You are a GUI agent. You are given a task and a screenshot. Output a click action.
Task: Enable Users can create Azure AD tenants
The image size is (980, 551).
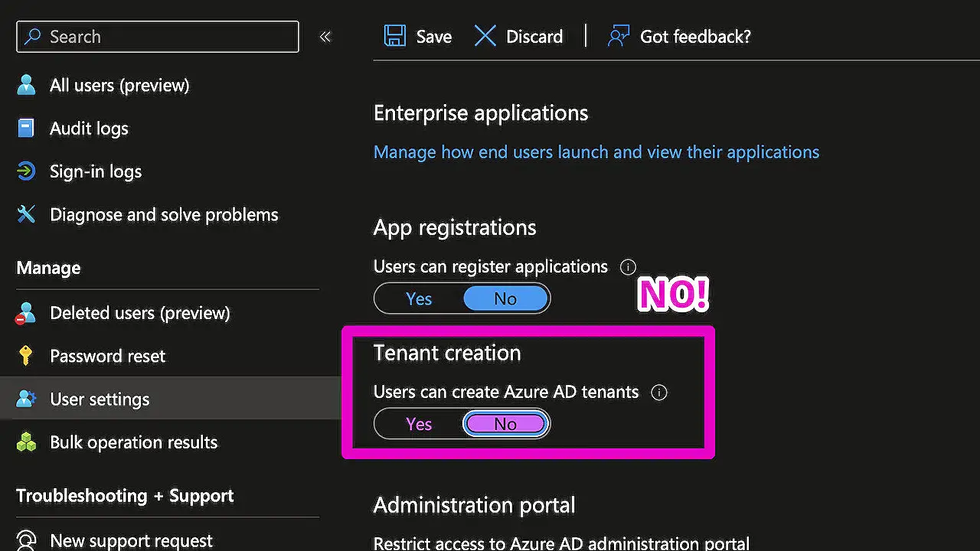418,423
